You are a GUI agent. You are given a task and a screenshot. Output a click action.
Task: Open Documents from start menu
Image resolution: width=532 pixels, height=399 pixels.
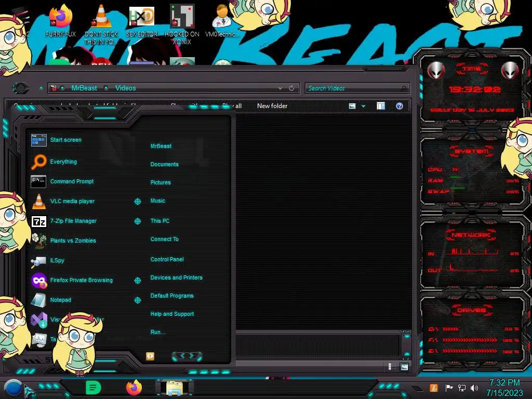(164, 164)
